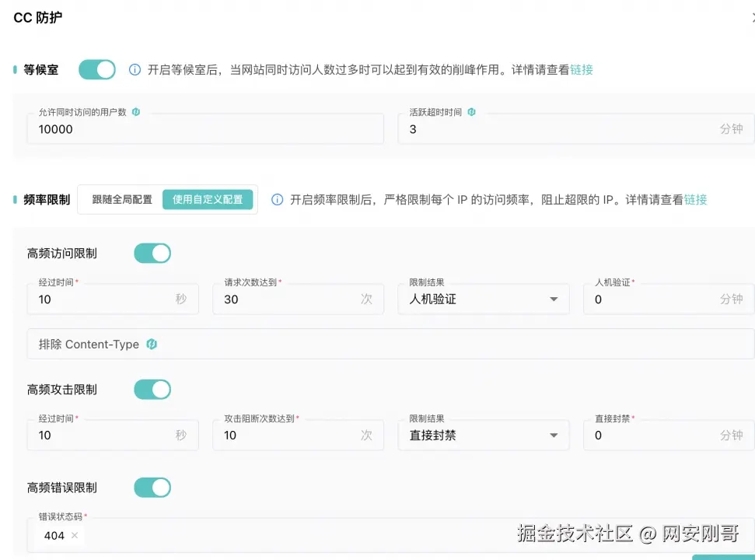Remove the 404 status code tag
Screen dimensions: 755x560
[x=75, y=535]
